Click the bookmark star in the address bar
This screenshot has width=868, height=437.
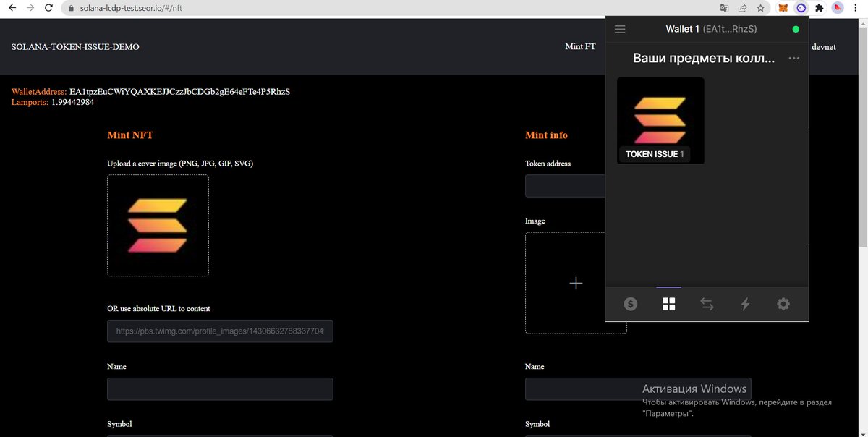coord(760,7)
